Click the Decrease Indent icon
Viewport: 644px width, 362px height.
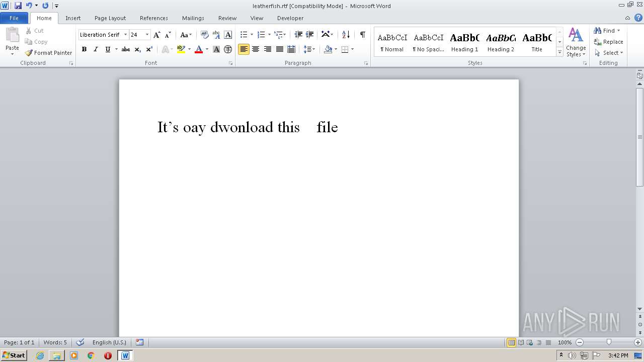click(298, 35)
